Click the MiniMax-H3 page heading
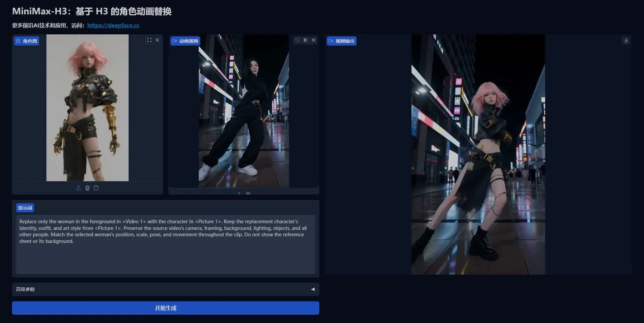This screenshot has width=644, height=323. tap(92, 11)
